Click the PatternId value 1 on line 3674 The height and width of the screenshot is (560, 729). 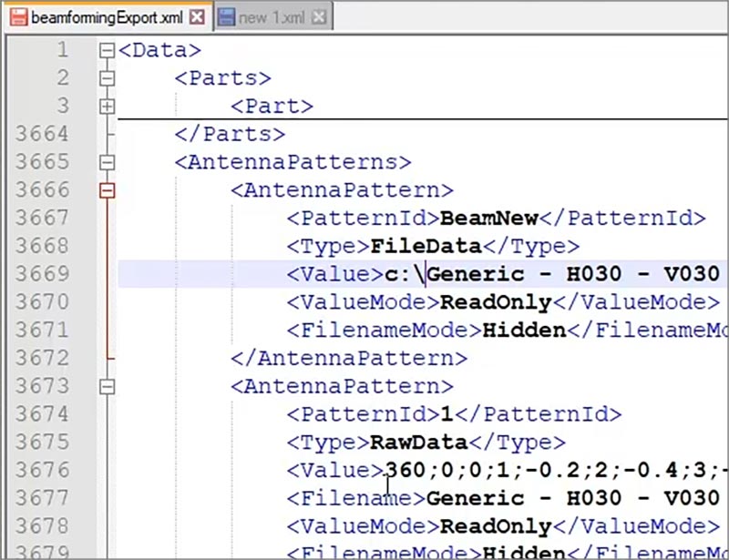click(x=447, y=414)
